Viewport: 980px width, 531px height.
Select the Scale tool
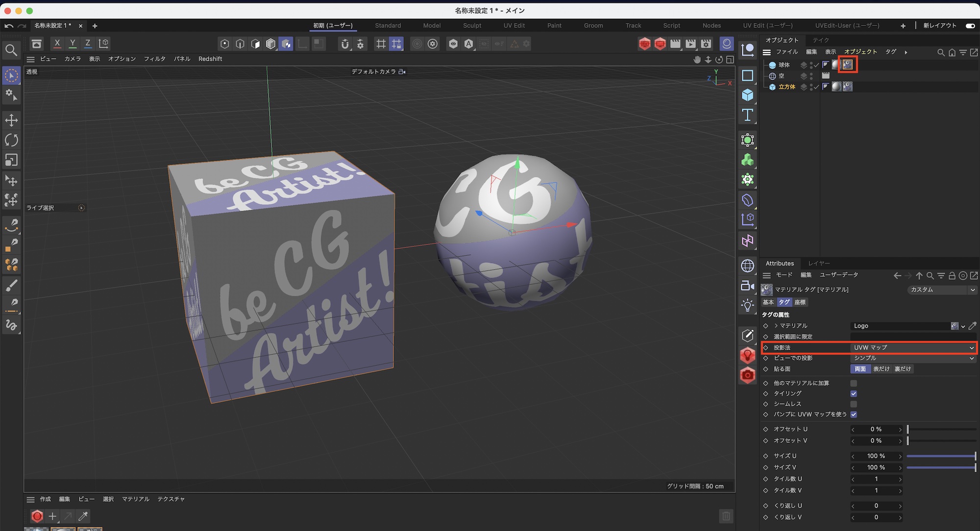[11, 160]
